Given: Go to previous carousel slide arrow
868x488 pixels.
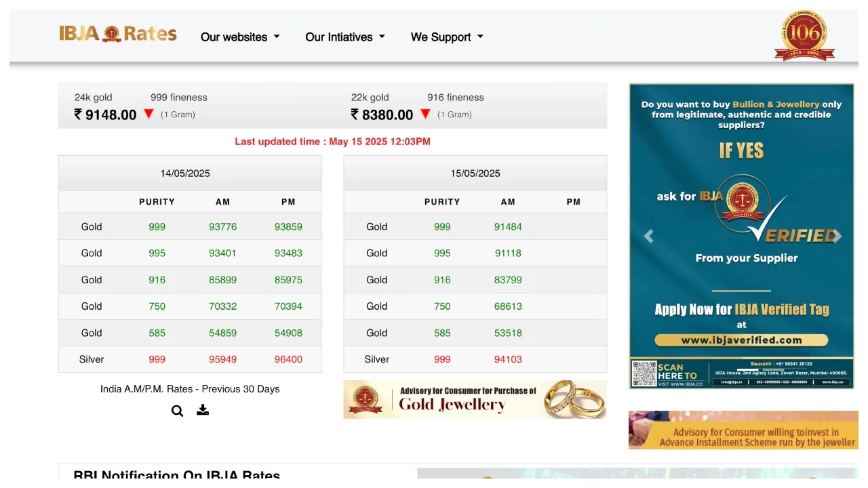Looking at the screenshot, I should coord(648,236).
